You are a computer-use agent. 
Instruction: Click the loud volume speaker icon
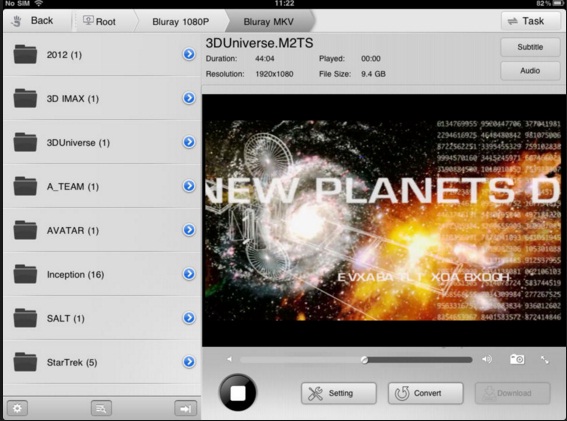[487, 359]
